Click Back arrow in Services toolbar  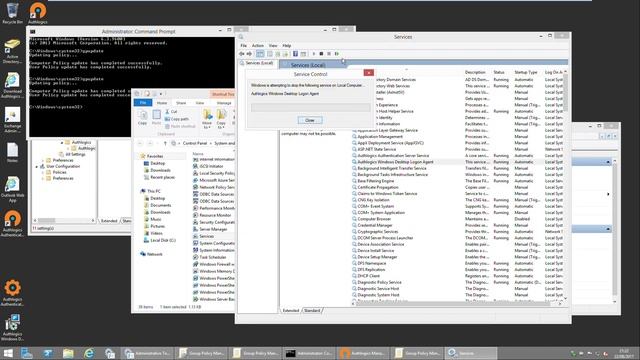point(242,54)
